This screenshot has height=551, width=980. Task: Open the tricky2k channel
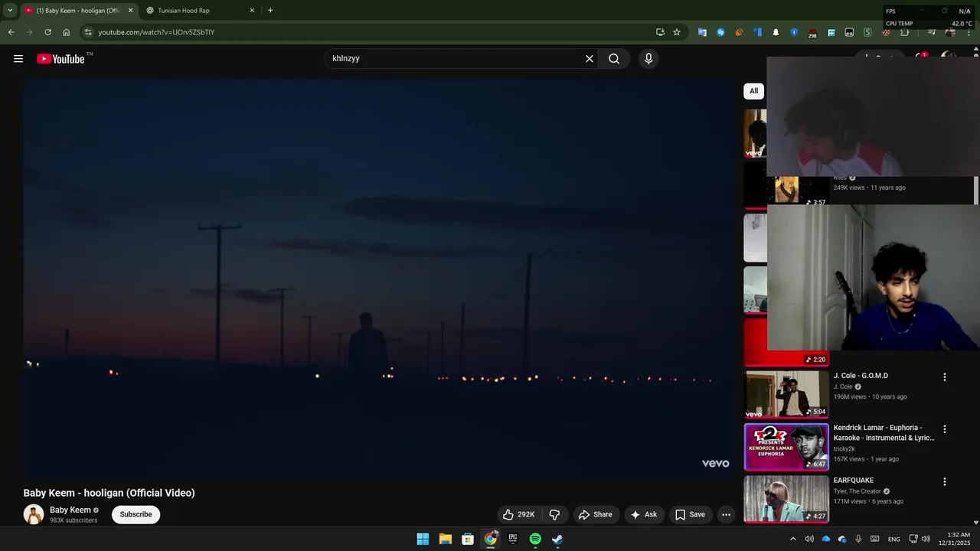point(844,449)
